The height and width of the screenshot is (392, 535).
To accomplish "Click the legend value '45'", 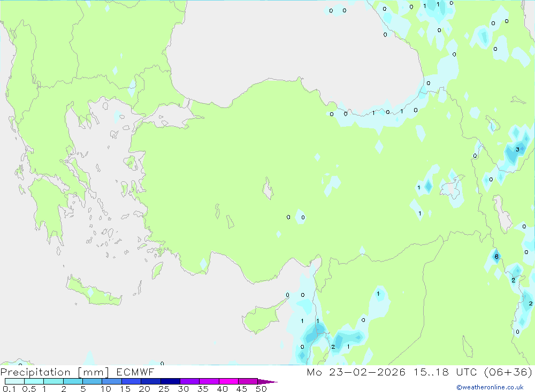I will pos(242,389).
